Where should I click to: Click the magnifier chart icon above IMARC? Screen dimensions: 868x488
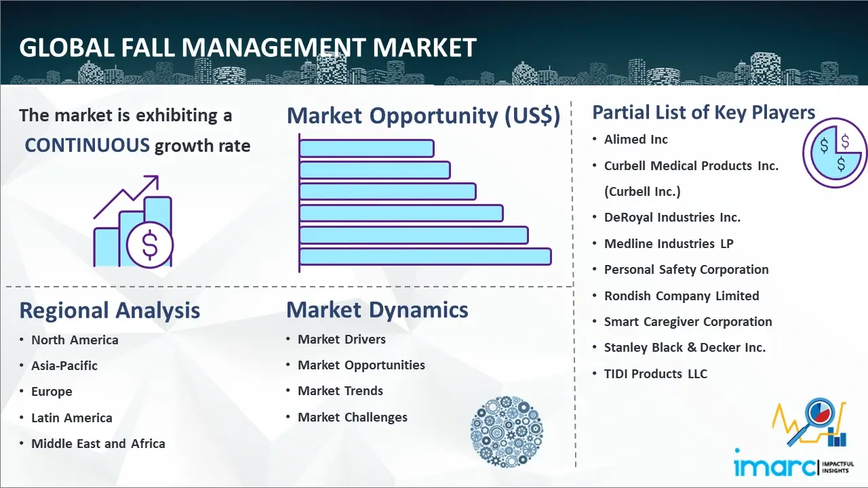pyautogui.click(x=814, y=422)
